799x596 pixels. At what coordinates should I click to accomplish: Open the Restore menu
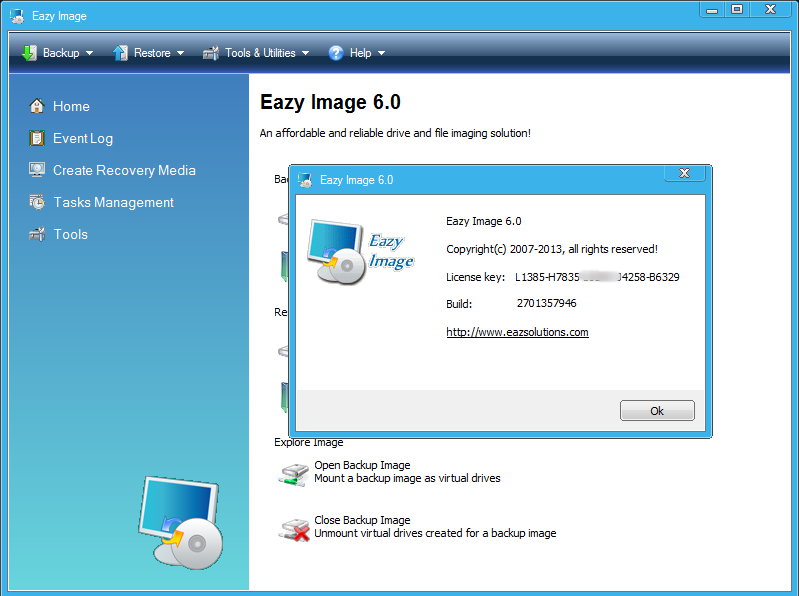coord(148,52)
